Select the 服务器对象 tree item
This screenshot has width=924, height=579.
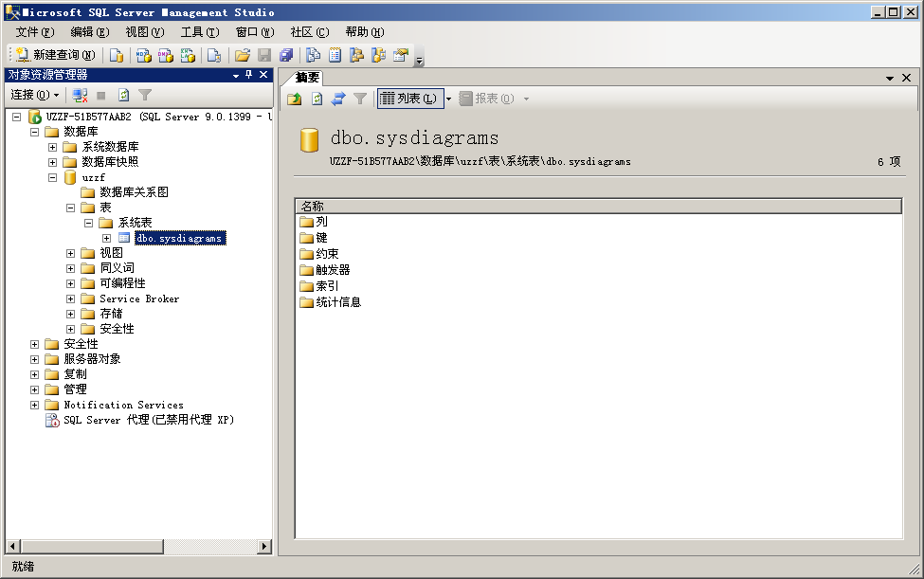92,359
